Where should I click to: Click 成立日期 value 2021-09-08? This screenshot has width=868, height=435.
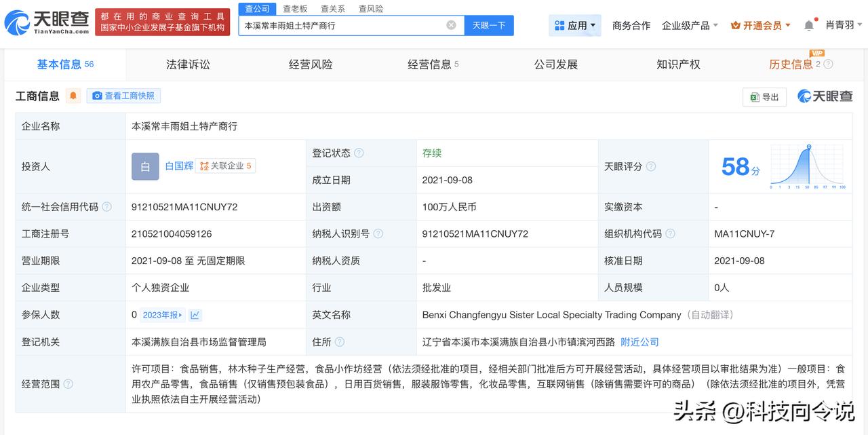pos(447,180)
